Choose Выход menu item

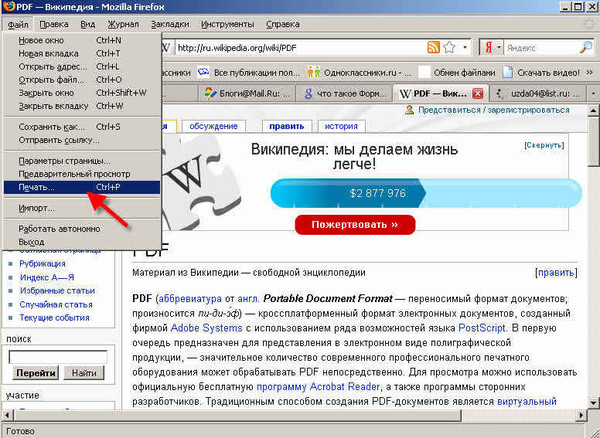pyautogui.click(x=82, y=242)
